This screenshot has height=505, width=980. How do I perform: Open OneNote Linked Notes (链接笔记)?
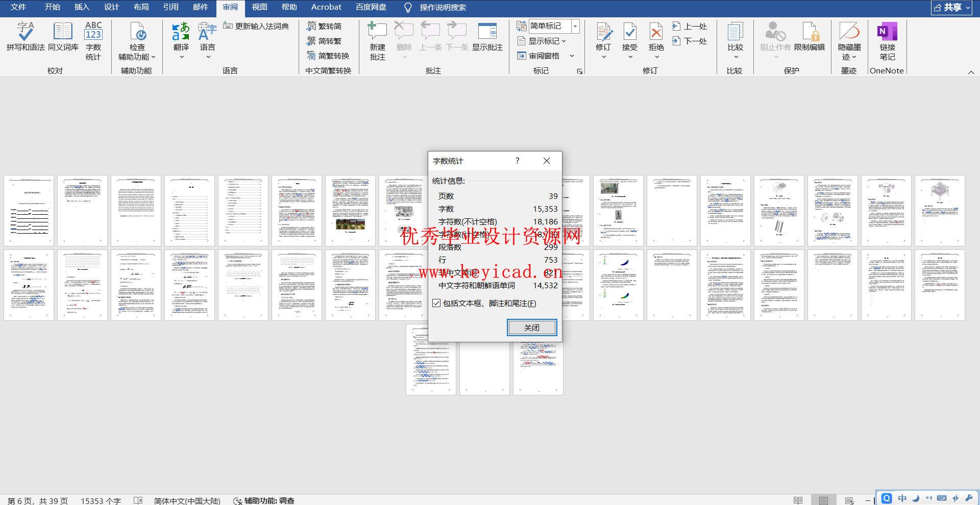pos(887,41)
